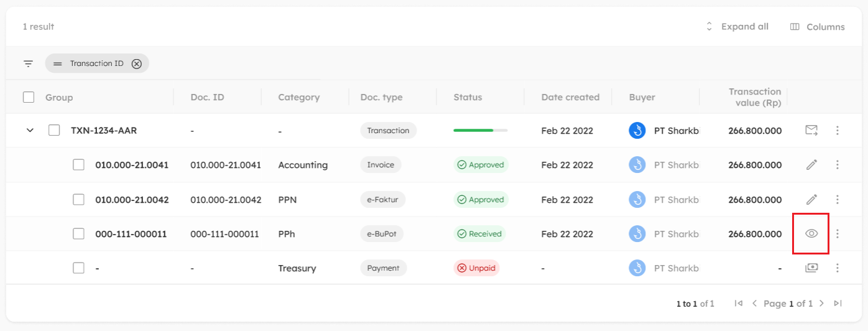Click the progress bar in the Transaction row

(481, 131)
